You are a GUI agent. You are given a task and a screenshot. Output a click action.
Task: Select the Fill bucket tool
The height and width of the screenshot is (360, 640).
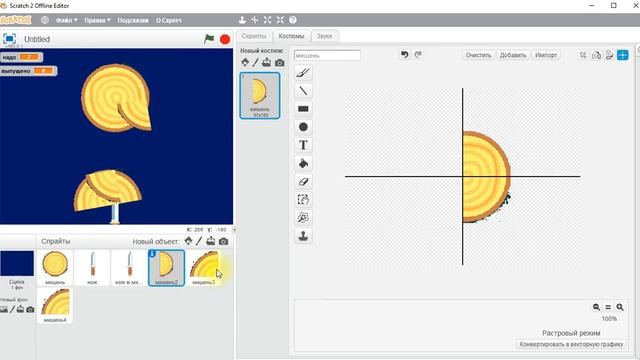pos(303,163)
